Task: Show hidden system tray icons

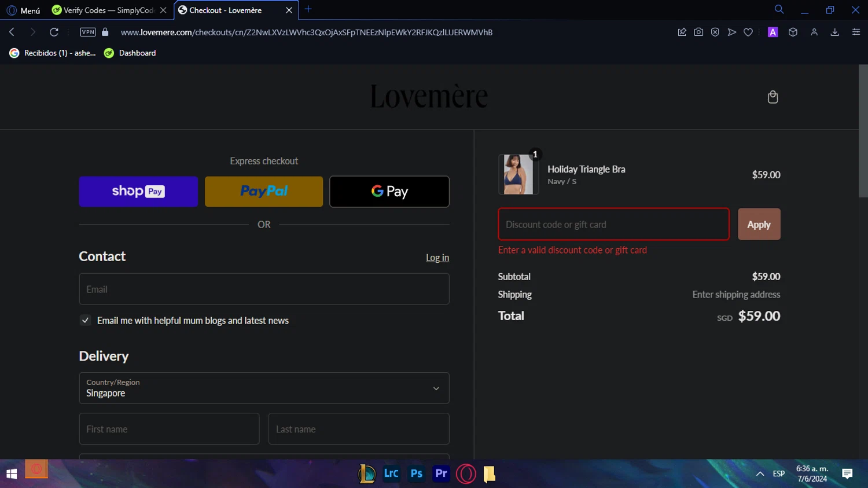Action: tap(760, 474)
